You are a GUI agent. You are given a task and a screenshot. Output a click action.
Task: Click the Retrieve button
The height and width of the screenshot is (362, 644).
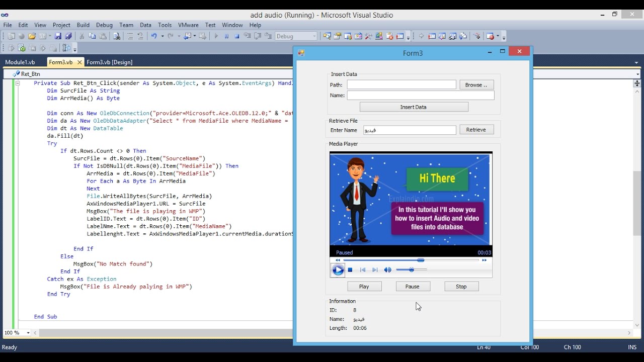coord(476,130)
